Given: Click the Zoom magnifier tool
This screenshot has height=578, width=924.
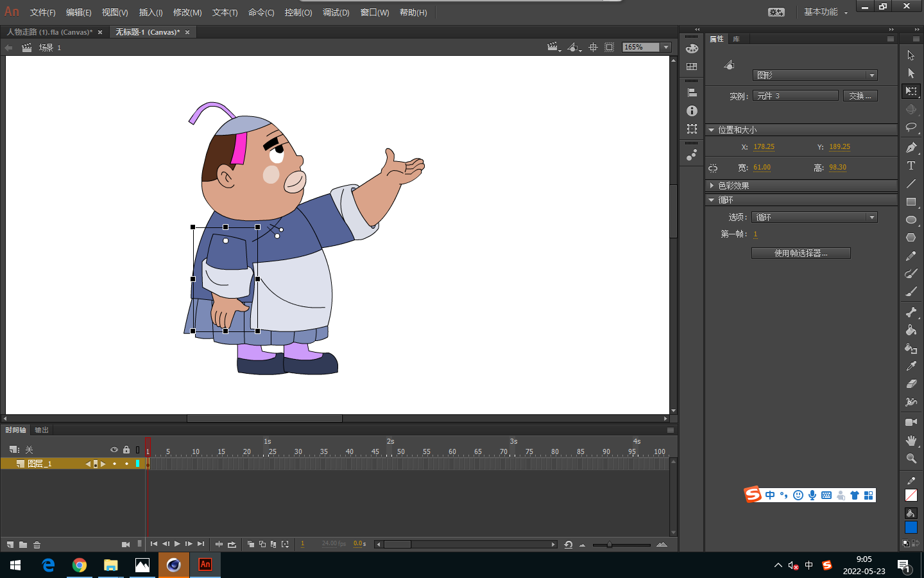Looking at the screenshot, I should 911,459.
